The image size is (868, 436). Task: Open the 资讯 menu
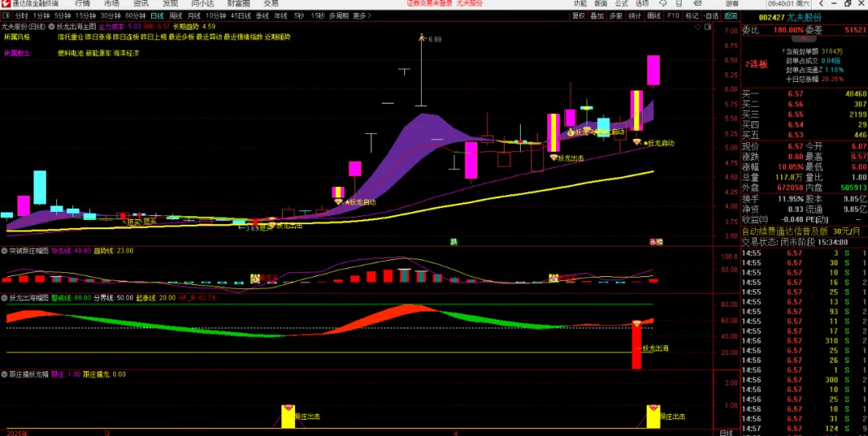click(x=141, y=3)
